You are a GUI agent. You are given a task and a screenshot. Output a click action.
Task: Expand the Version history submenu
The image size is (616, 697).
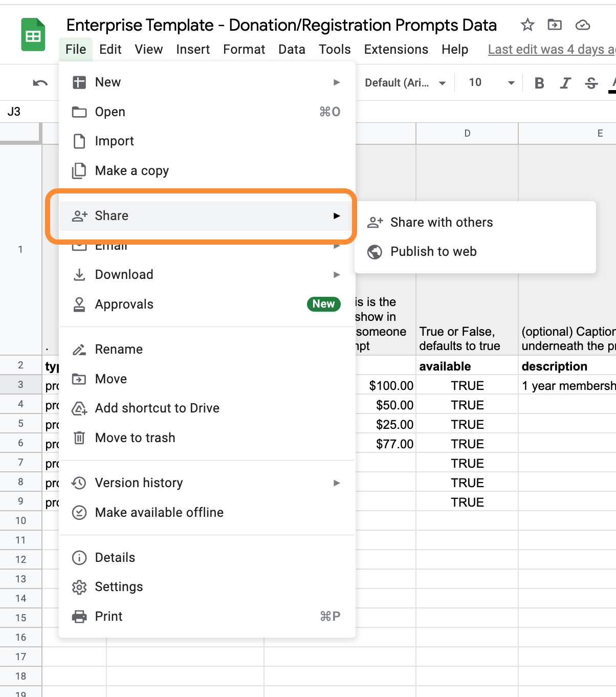coord(207,483)
